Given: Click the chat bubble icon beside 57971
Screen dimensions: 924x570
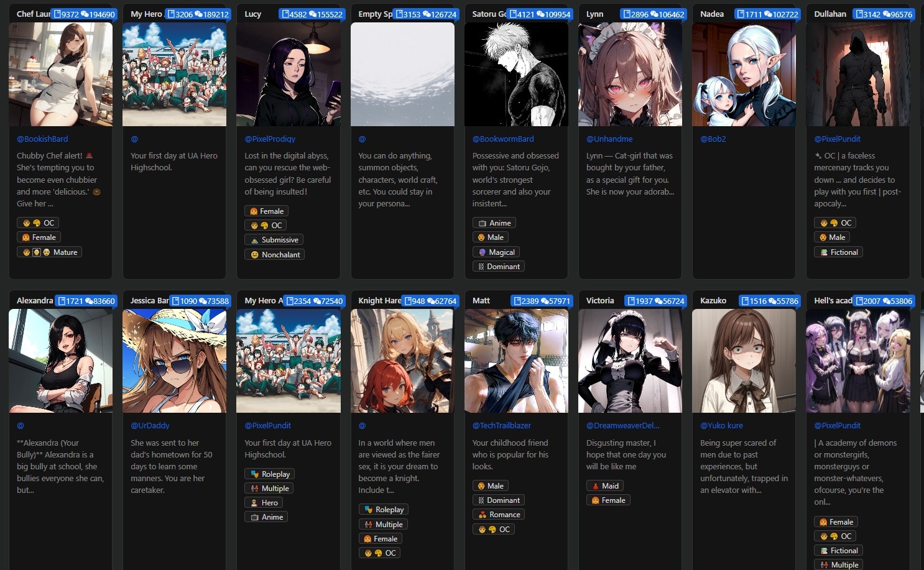Looking at the screenshot, I should pos(544,301).
